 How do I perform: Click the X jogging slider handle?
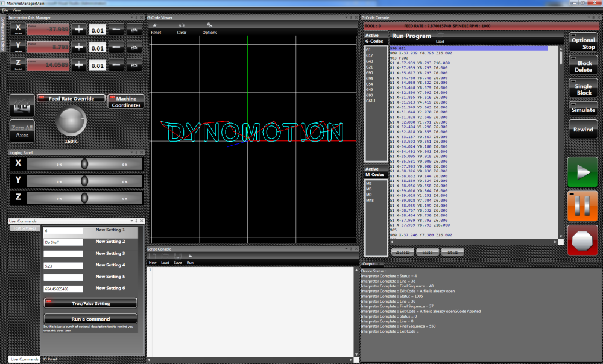point(84,164)
